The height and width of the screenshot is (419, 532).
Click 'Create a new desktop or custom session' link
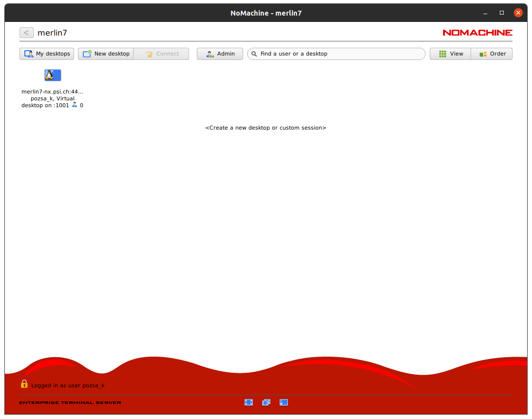(266, 128)
